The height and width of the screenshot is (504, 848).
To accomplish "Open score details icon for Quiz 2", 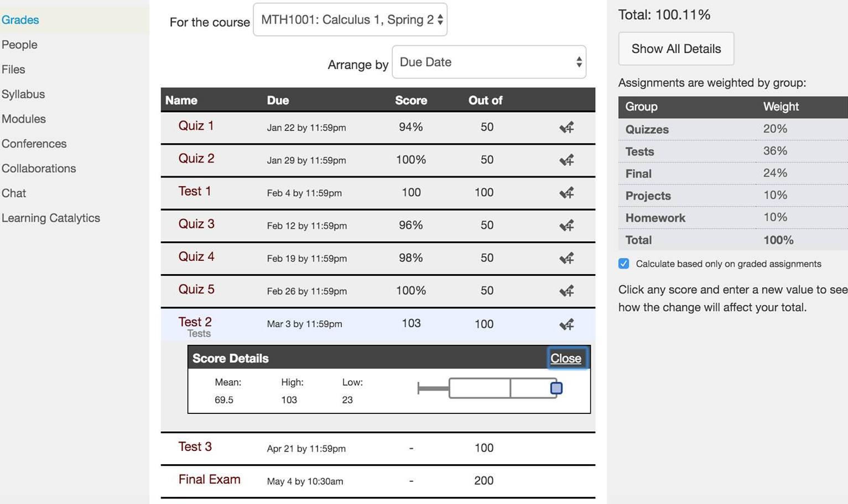I will point(566,160).
